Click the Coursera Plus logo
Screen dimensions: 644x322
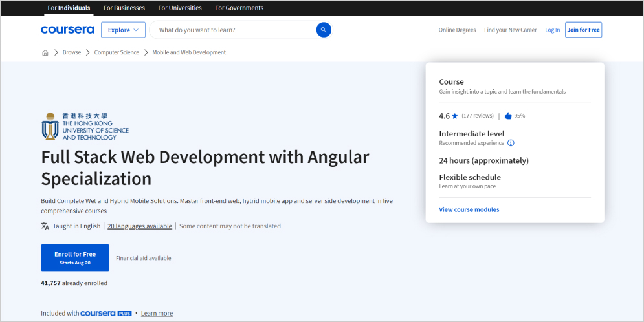pyautogui.click(x=105, y=313)
